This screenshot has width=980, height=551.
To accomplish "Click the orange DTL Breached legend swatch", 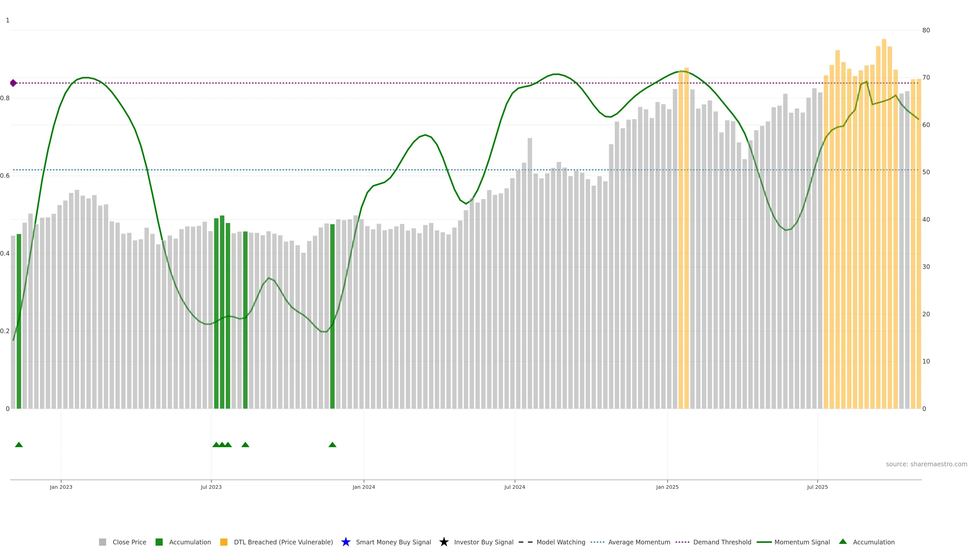I will [x=224, y=542].
